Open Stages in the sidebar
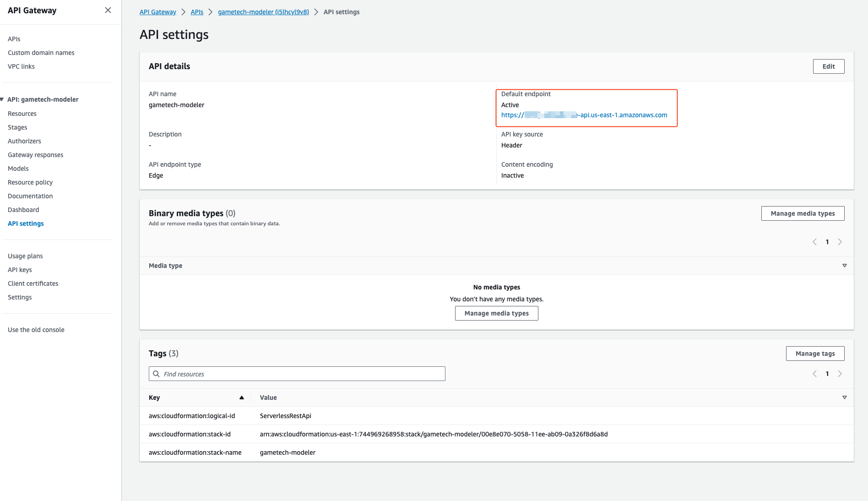868x501 pixels. (17, 127)
